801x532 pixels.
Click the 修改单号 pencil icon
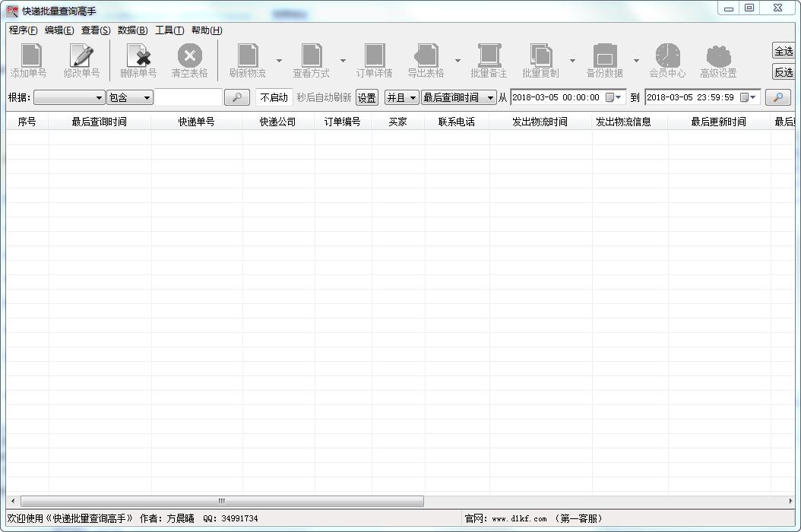pyautogui.click(x=81, y=57)
